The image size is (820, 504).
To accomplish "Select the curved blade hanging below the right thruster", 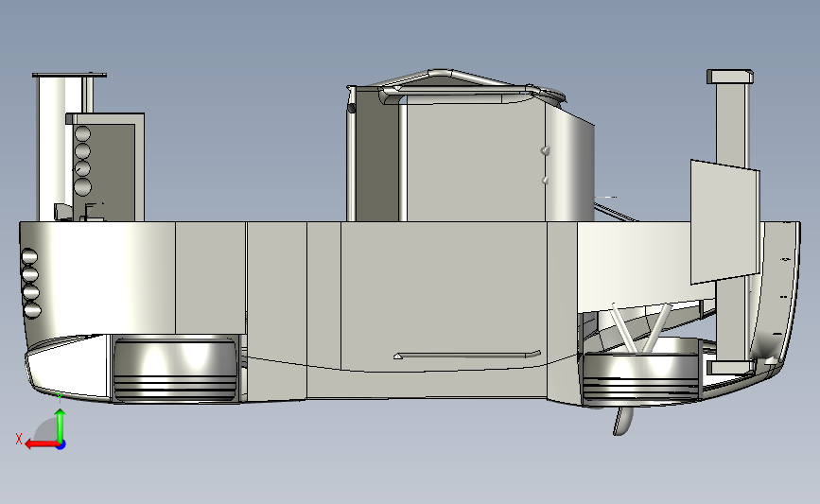I will [623, 422].
